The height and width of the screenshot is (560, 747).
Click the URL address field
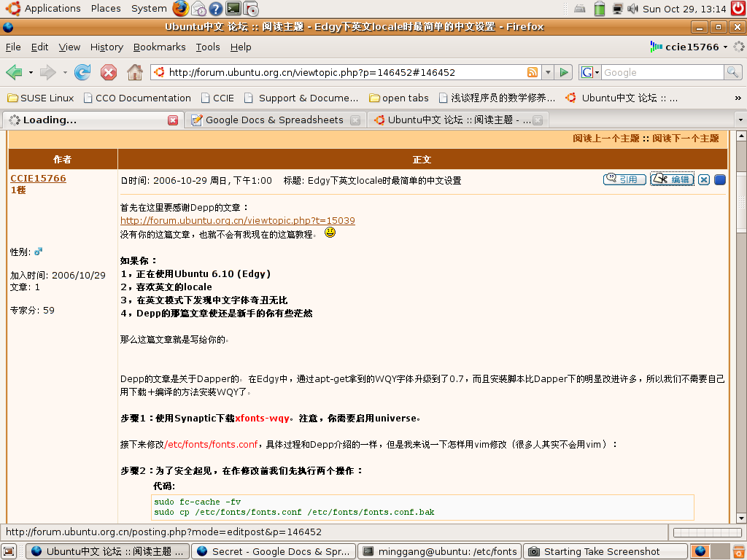tap(347, 72)
